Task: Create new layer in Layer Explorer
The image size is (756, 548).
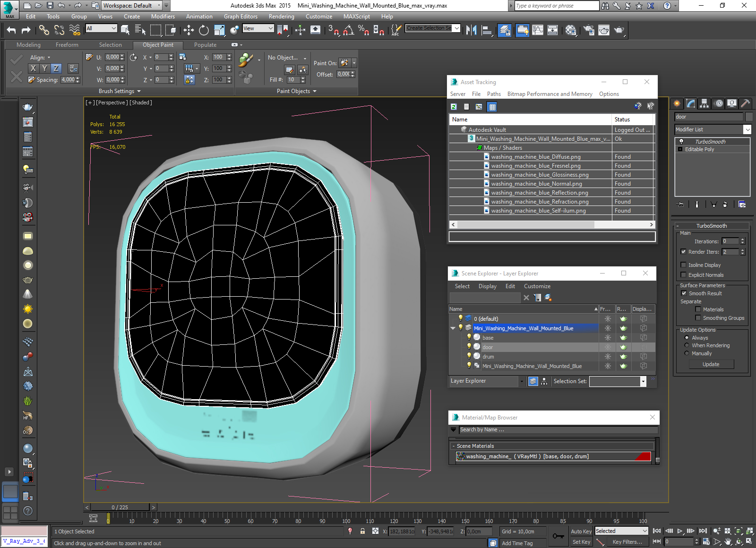Action: click(548, 298)
